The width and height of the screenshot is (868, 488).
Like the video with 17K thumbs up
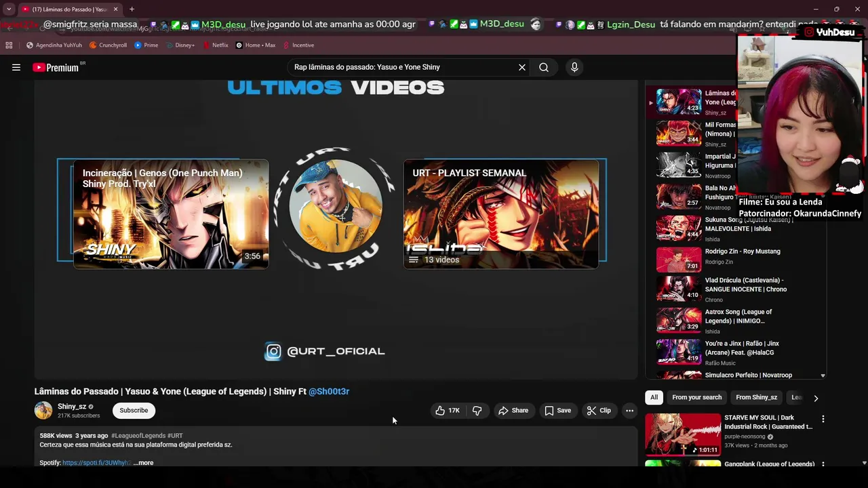[x=448, y=411]
